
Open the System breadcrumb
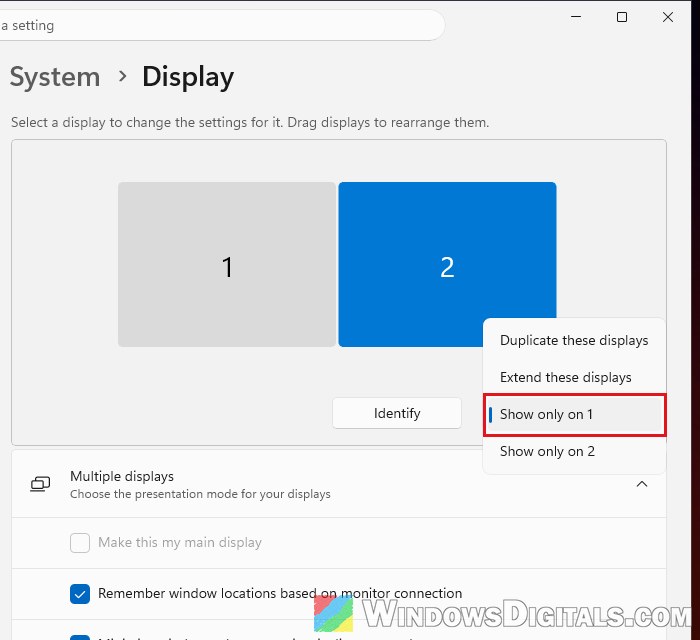pyautogui.click(x=55, y=77)
